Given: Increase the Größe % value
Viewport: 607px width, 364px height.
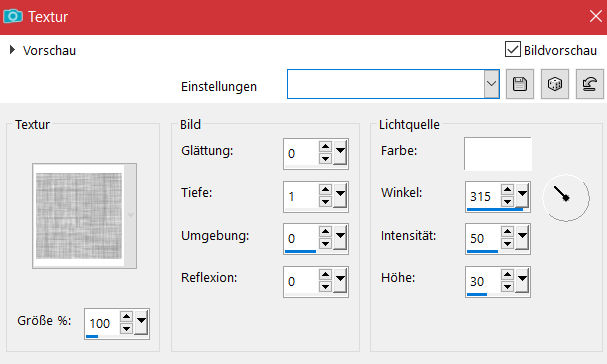Looking at the screenshot, I should pos(126,317).
